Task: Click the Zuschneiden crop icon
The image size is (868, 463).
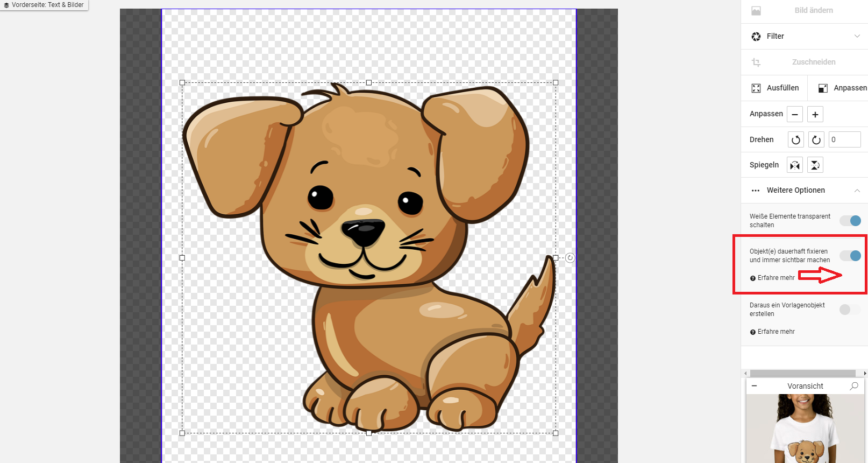Action: coord(756,62)
